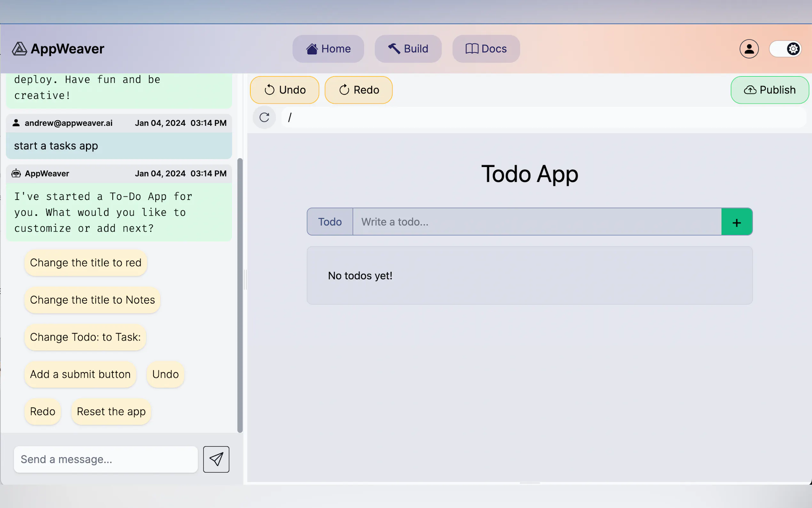Click the 'Send a message...' input
Screen dimensions: 812x508
click(106, 459)
